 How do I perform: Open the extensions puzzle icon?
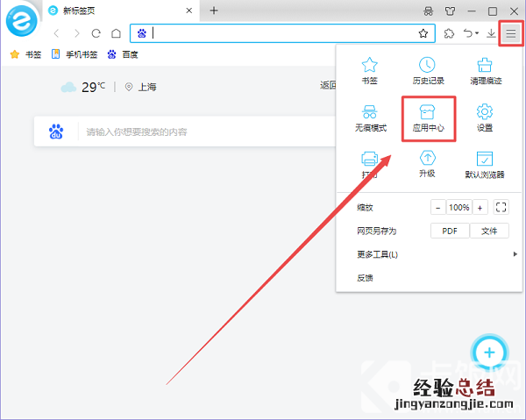click(449, 33)
